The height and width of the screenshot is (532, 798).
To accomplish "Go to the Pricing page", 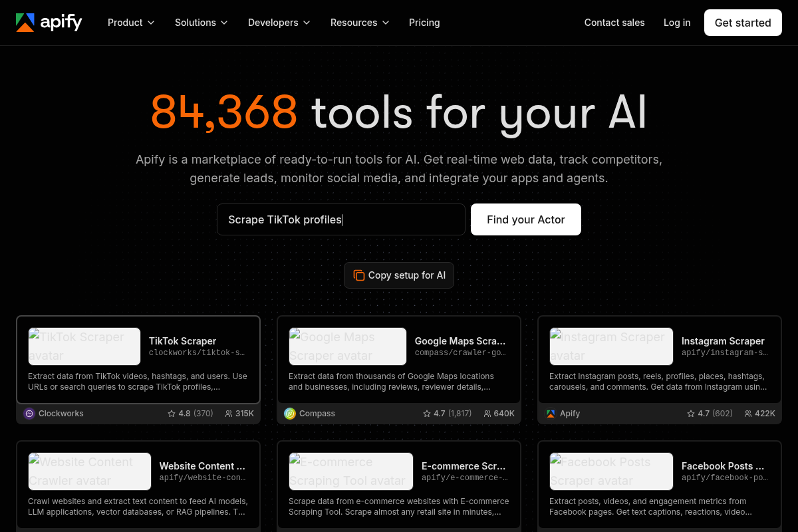I will [x=424, y=23].
